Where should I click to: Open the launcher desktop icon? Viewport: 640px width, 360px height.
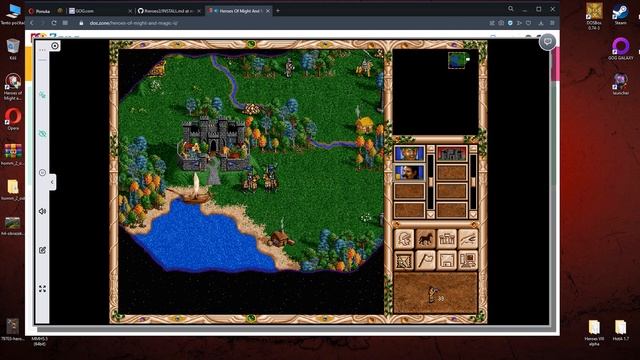pyautogui.click(x=620, y=84)
